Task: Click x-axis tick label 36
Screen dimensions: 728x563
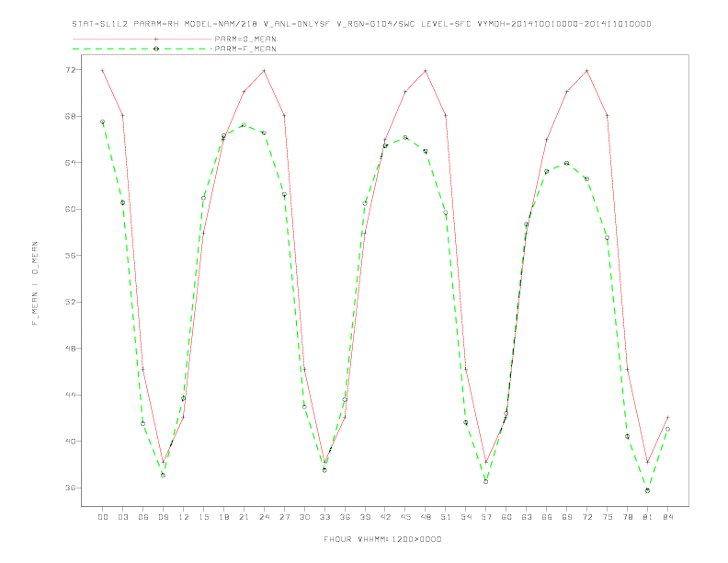Action: pos(345,517)
